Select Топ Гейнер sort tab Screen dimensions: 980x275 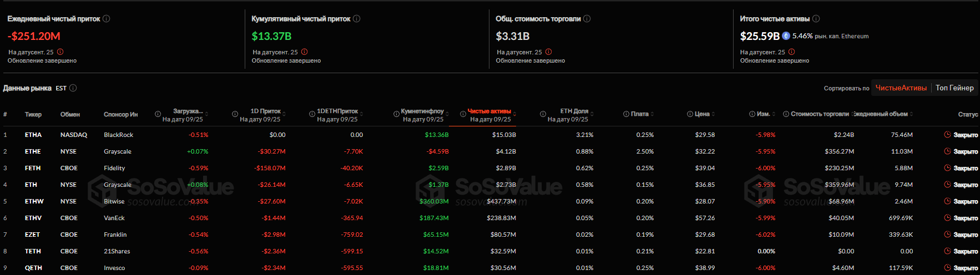(954, 88)
